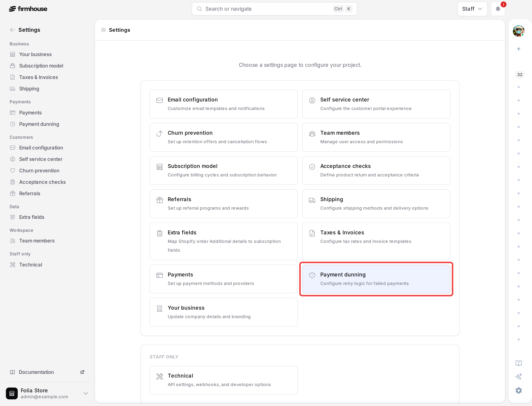The width and height of the screenshot is (532, 406).
Task: Open Extra fields card title
Action: coord(182,233)
